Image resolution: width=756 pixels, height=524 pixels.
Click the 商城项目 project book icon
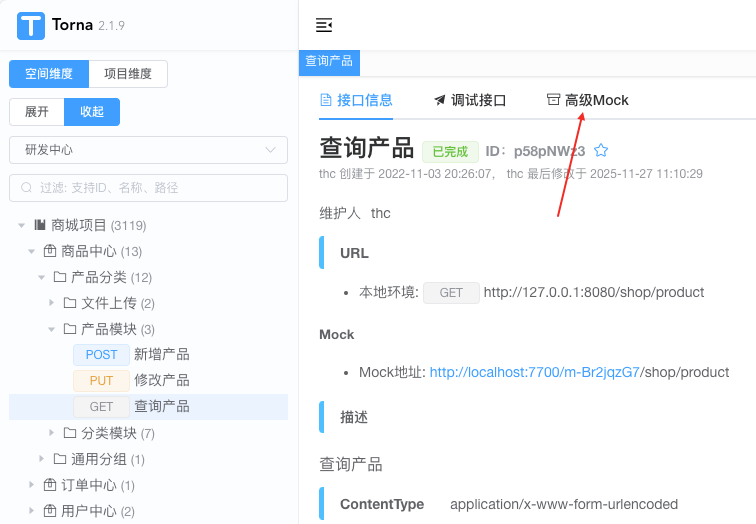tap(40, 225)
